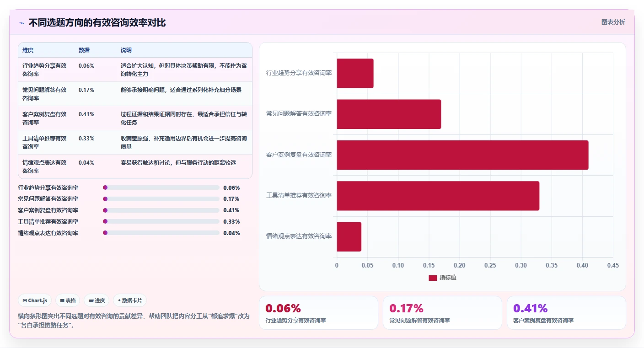Click the red 指标值 legend color box
Screen dimensions: 644x348
[433, 278]
